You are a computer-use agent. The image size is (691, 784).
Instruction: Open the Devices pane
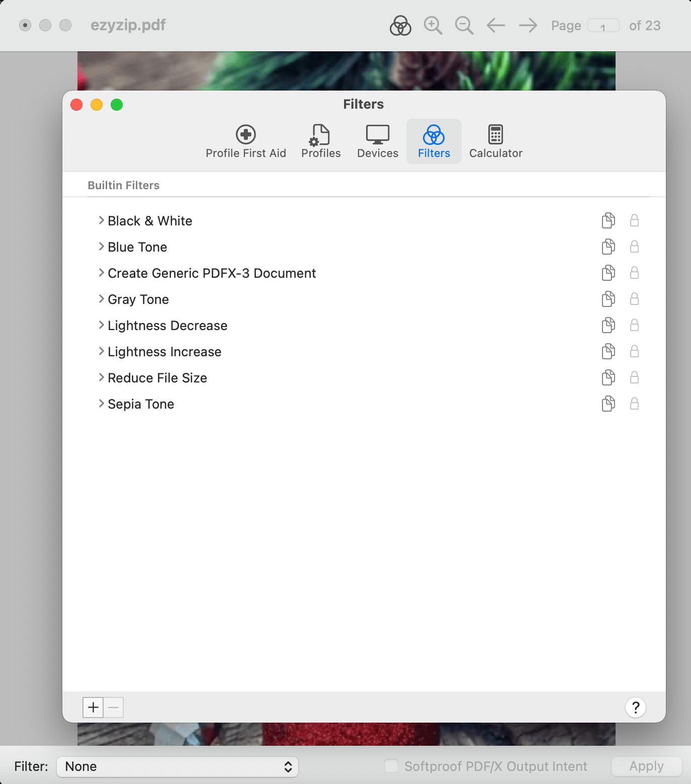pyautogui.click(x=377, y=141)
